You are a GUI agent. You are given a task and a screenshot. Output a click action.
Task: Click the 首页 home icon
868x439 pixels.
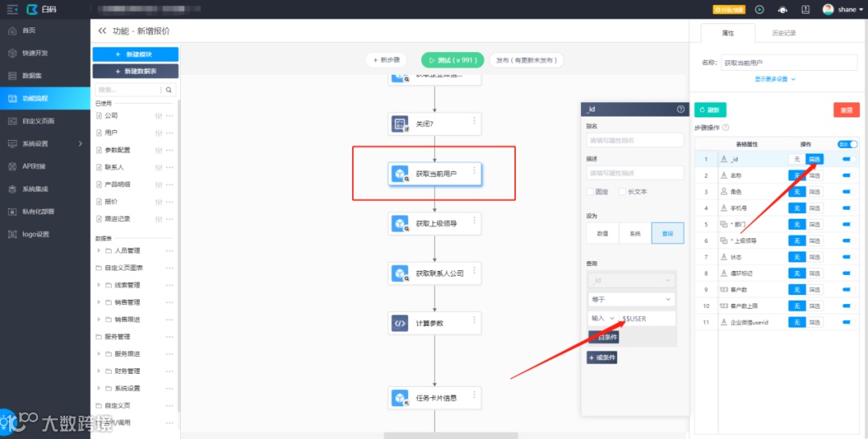[x=12, y=31]
